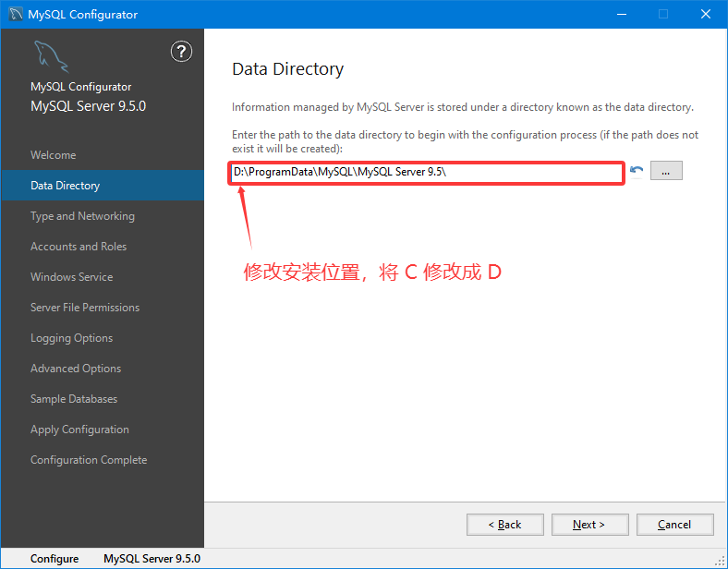The height and width of the screenshot is (569, 728).
Task: Click 'MySQL Server 9.5.0' in the sidebar header
Action: [x=88, y=106]
